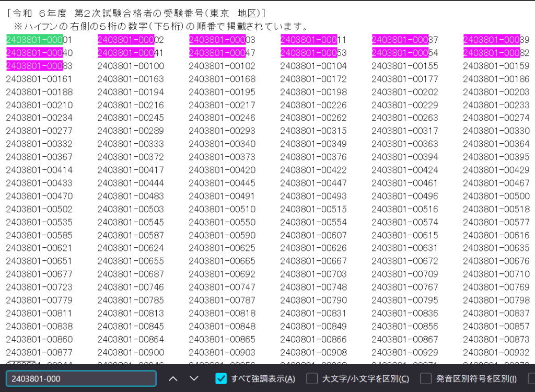Click the highlighted number 2403801-00039
Viewport: 535px width, 392px height.
496,40
